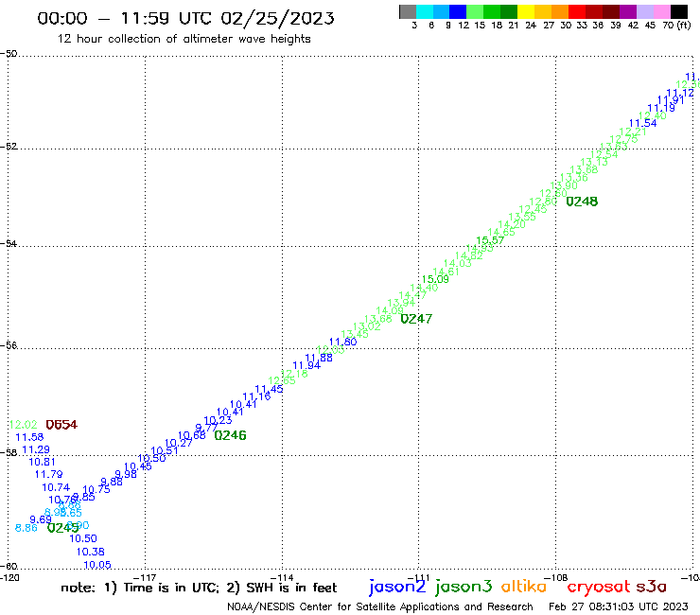This screenshot has width=700, height=615.
Task: Click the '-58' latitude axis label
Action: [x=9, y=453]
